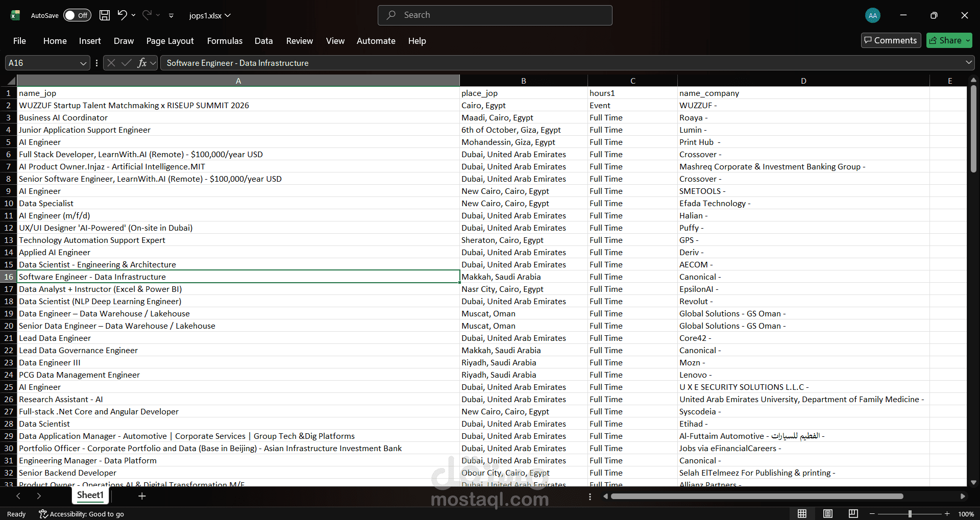Viewport: 980px width, 520px height.
Task: Click the Search box in title bar
Action: click(x=495, y=15)
